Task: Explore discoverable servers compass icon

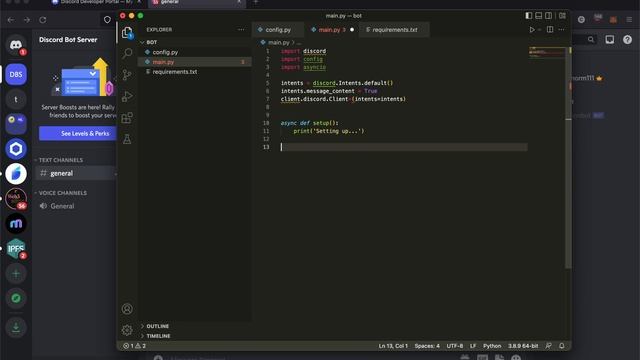Action: pos(16,298)
